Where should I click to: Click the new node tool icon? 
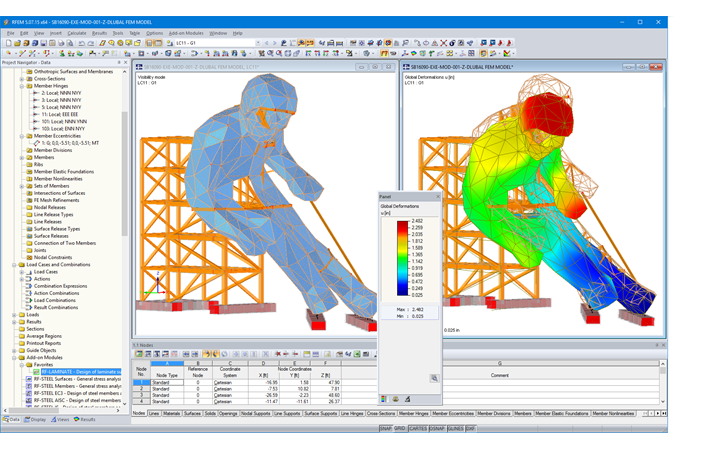coord(9,53)
